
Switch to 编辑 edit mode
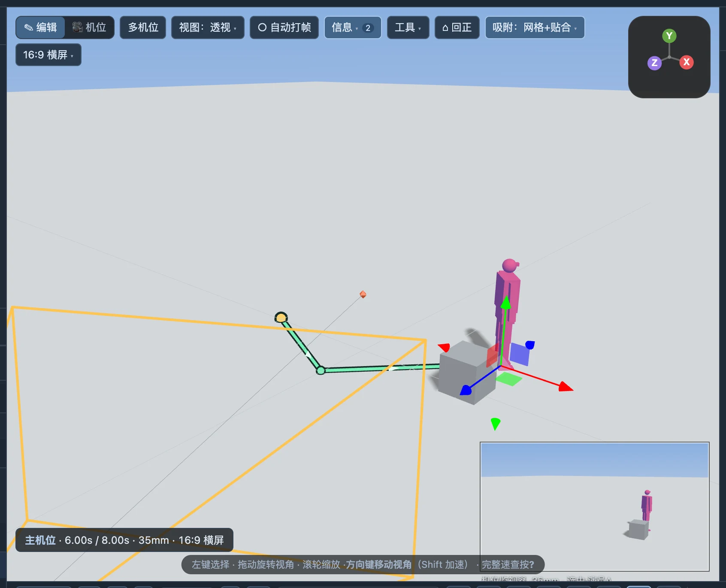coord(41,27)
